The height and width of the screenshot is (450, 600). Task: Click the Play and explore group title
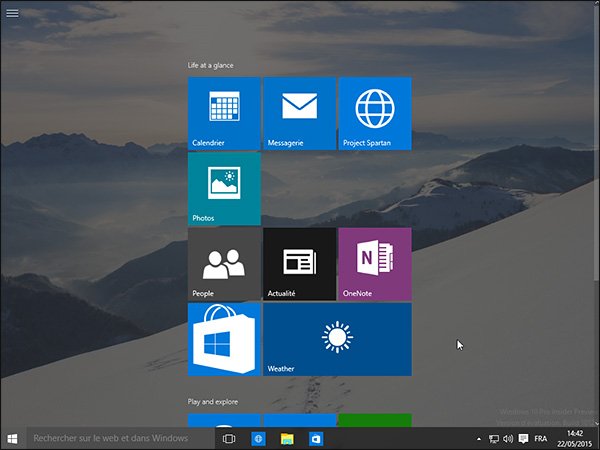213,402
